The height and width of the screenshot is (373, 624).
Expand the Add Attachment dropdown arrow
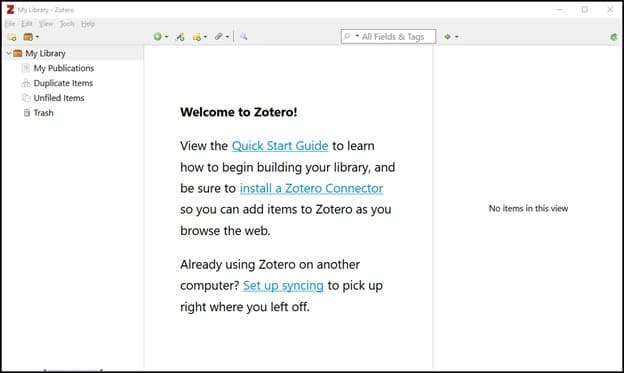[x=228, y=37]
